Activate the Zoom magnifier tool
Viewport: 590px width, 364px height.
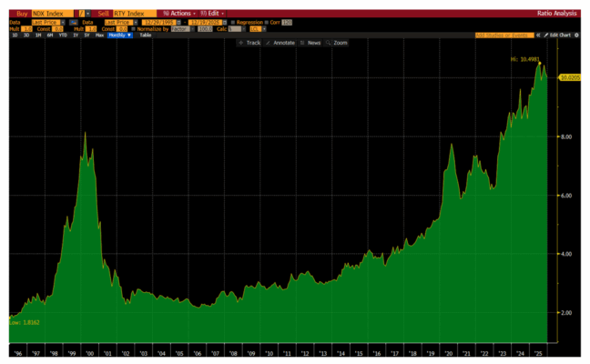pyautogui.click(x=328, y=43)
